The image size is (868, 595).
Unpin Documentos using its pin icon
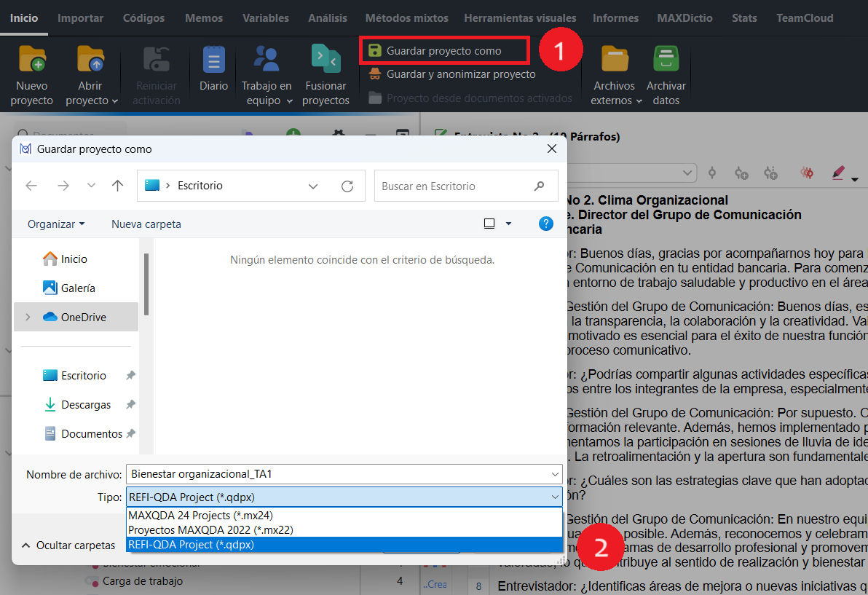(130, 434)
